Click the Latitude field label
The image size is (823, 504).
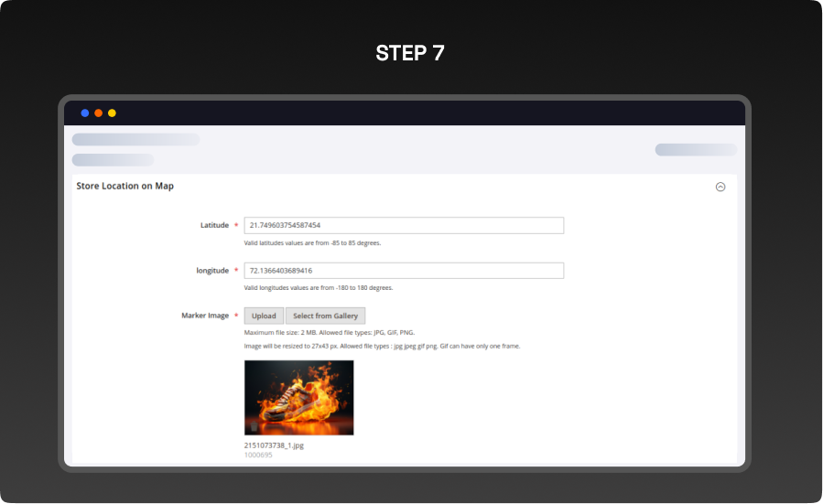pyautogui.click(x=215, y=225)
